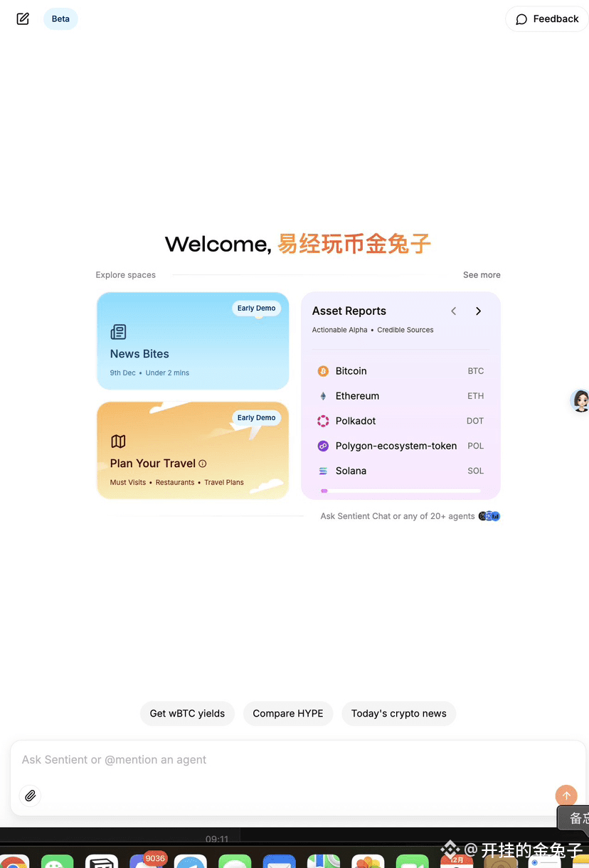Click the Bitcoin coin icon

coord(323,371)
